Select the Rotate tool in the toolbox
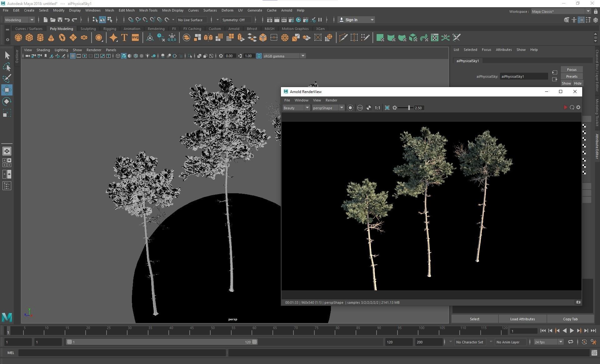 click(x=7, y=101)
